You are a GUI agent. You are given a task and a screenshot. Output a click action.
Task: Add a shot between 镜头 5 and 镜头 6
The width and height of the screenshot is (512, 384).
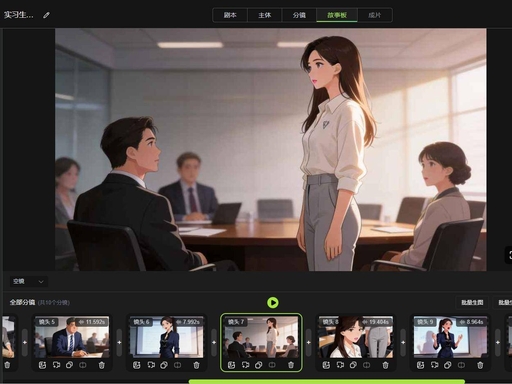coord(119,342)
